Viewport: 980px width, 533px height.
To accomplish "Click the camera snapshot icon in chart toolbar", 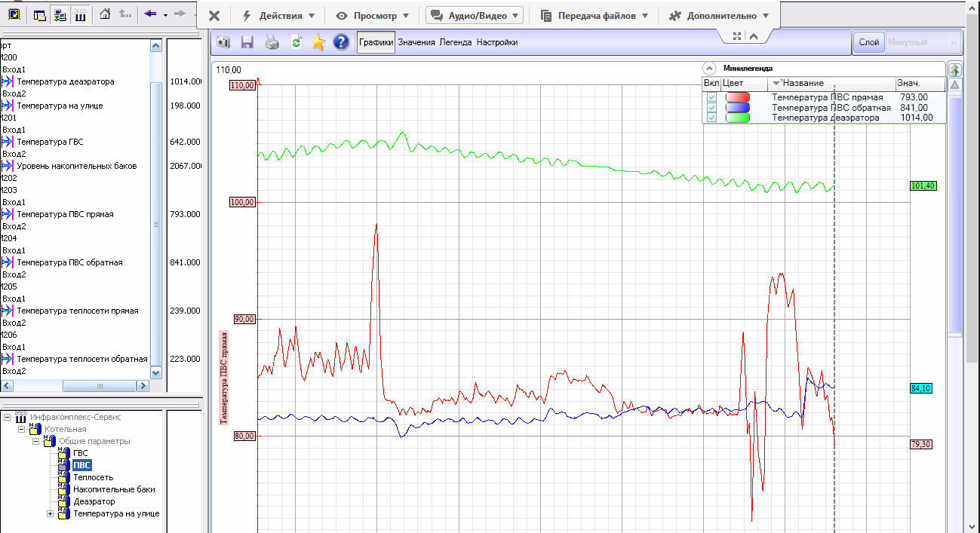I will (223, 43).
